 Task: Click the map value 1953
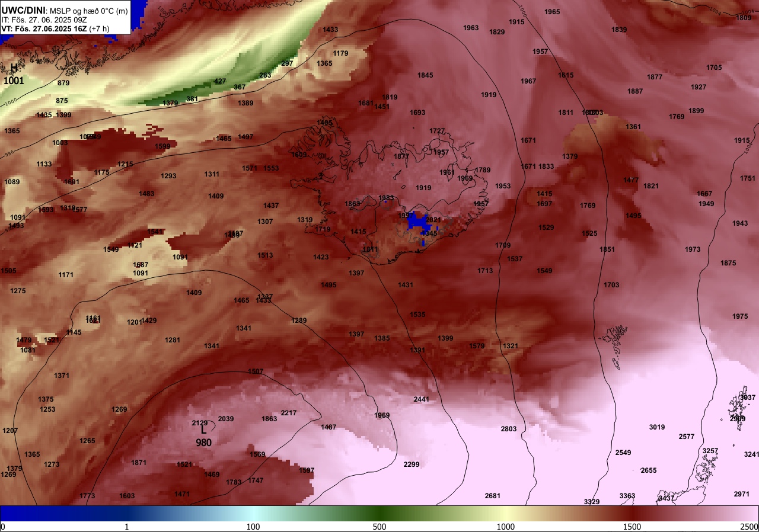pos(503,186)
